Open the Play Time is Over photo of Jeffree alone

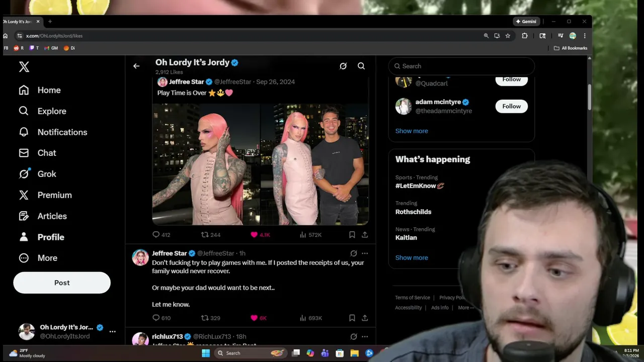coord(206,164)
